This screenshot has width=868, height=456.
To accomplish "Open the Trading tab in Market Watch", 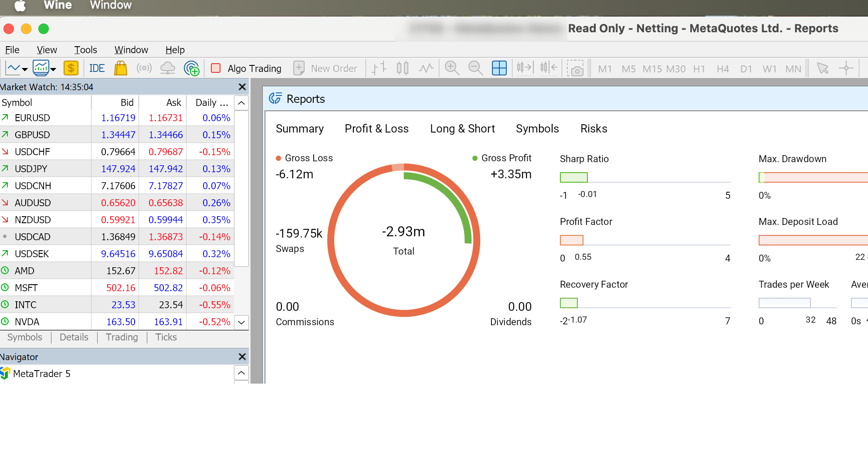I will tap(122, 337).
